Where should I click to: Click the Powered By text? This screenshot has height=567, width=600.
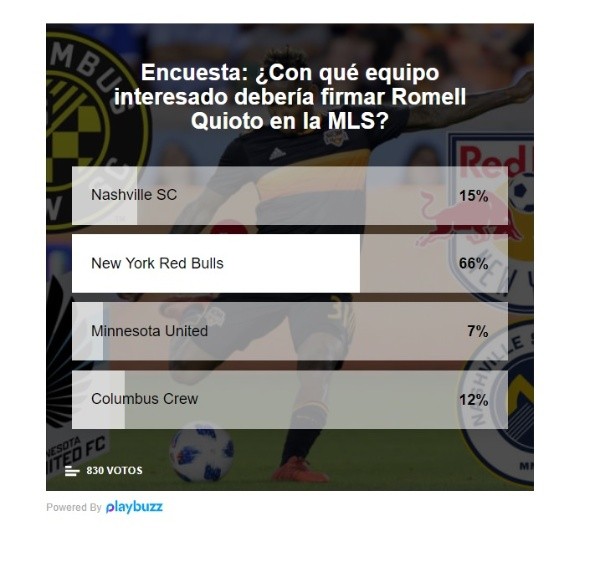74,507
